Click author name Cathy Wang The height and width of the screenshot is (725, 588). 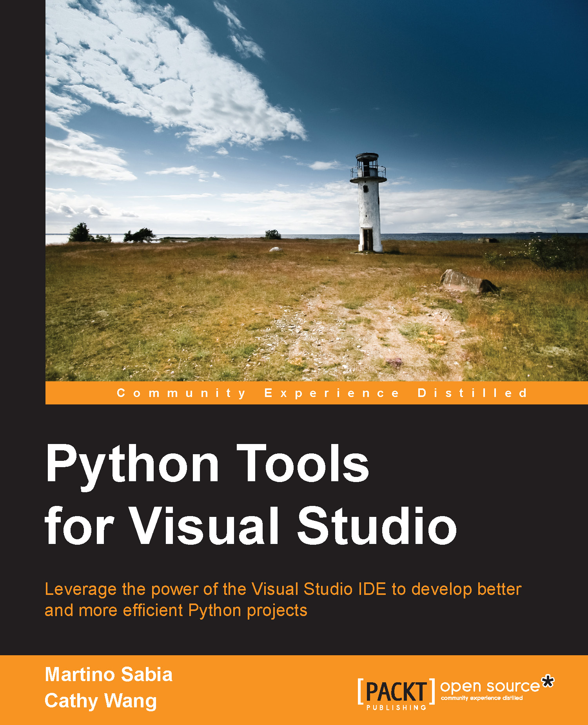tap(101, 701)
